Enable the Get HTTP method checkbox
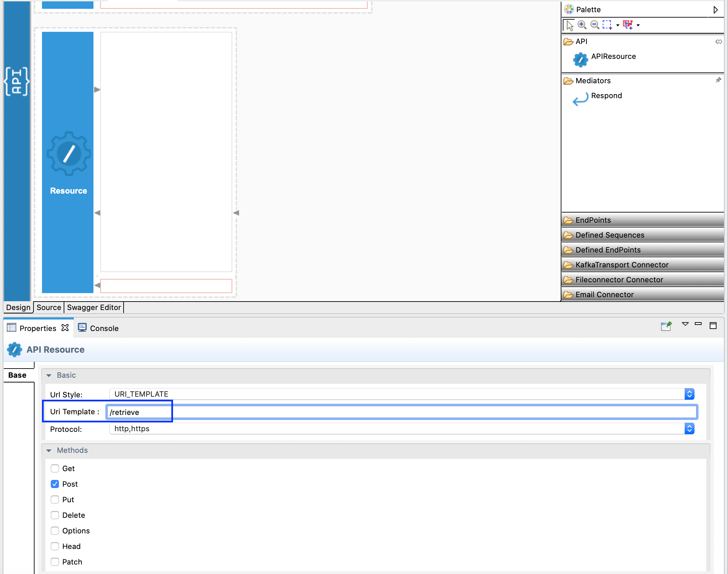The image size is (728, 574). pos(55,468)
